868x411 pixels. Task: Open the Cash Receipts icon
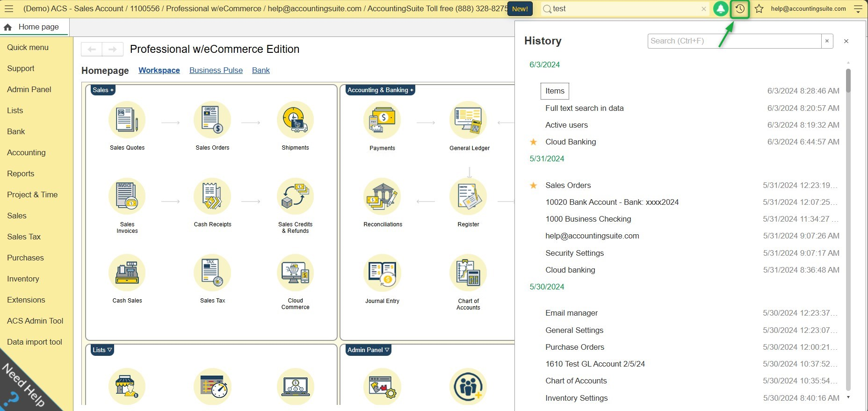point(212,196)
